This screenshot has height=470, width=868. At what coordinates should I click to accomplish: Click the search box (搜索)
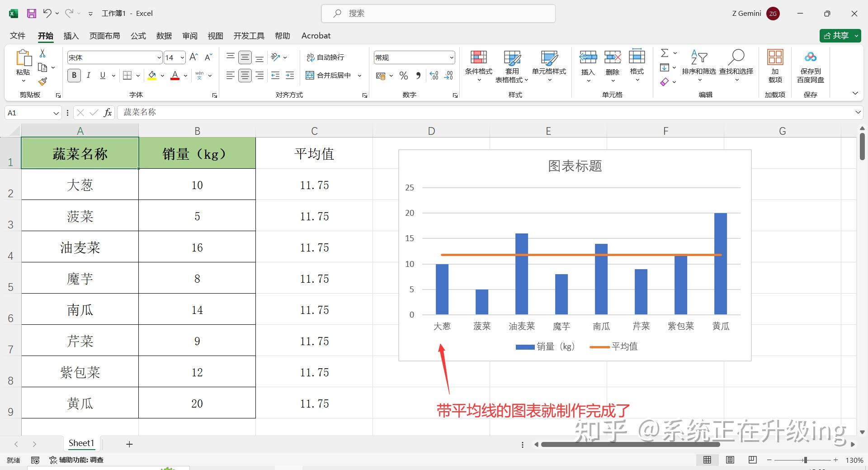point(438,14)
